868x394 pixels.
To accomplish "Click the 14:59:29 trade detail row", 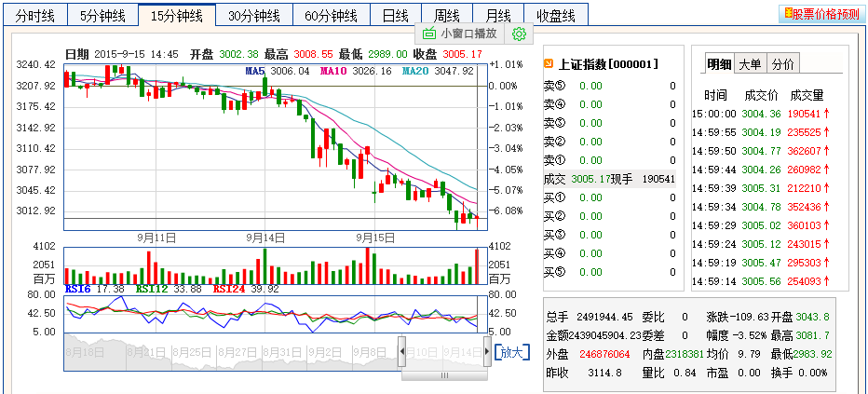I will pos(761,225).
